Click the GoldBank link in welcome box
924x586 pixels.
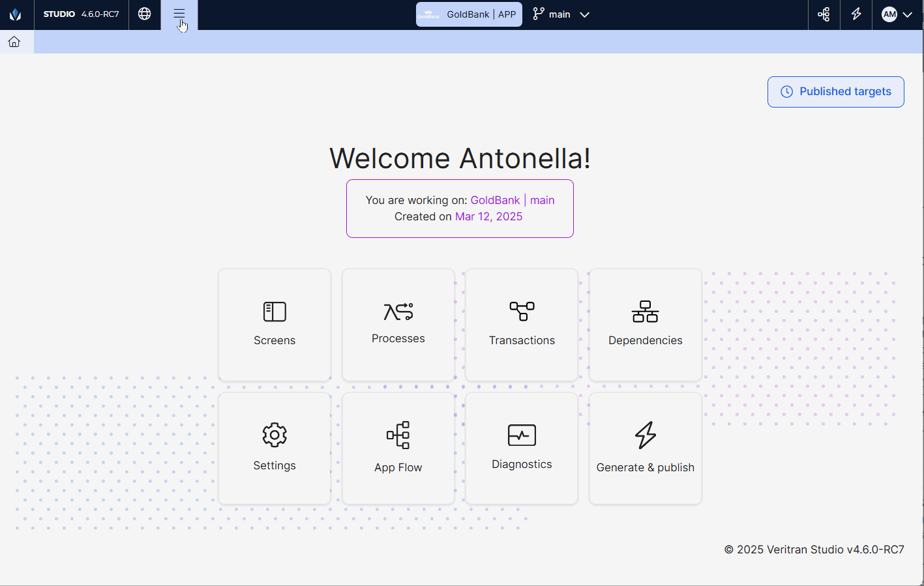click(495, 200)
